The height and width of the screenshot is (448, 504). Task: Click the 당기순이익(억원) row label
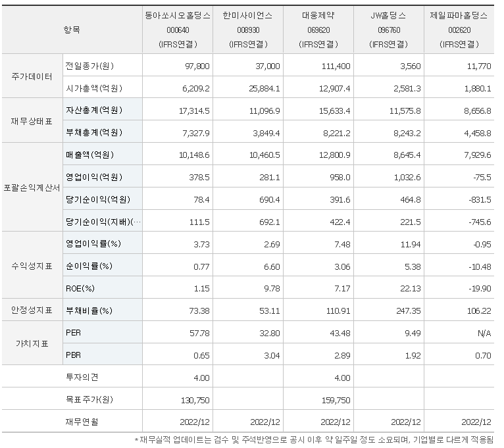click(98, 199)
